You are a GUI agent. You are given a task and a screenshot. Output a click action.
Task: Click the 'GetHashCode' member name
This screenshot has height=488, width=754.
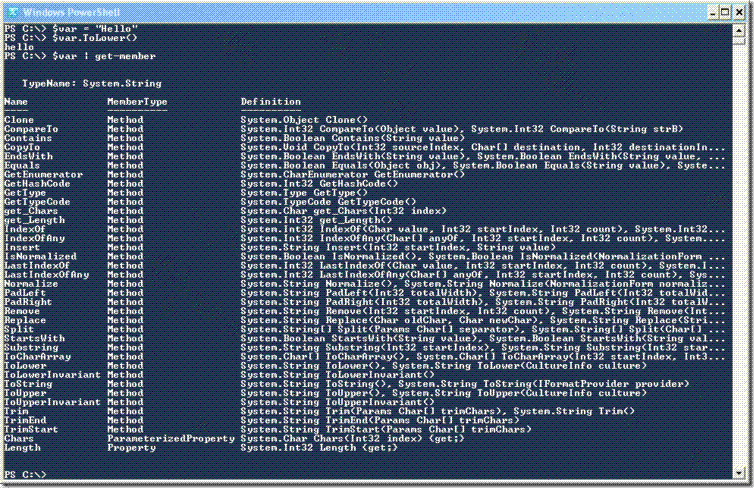(x=37, y=184)
